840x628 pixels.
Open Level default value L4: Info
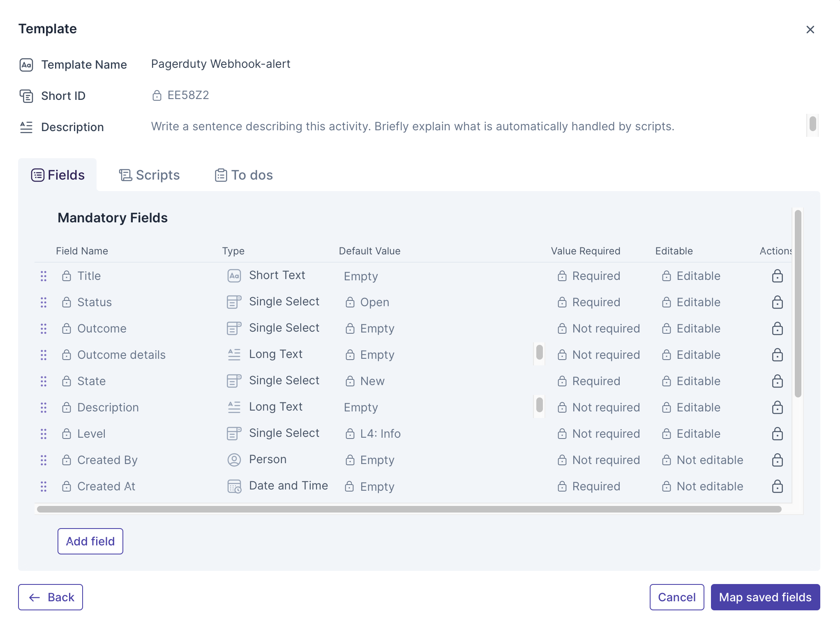pos(380,434)
